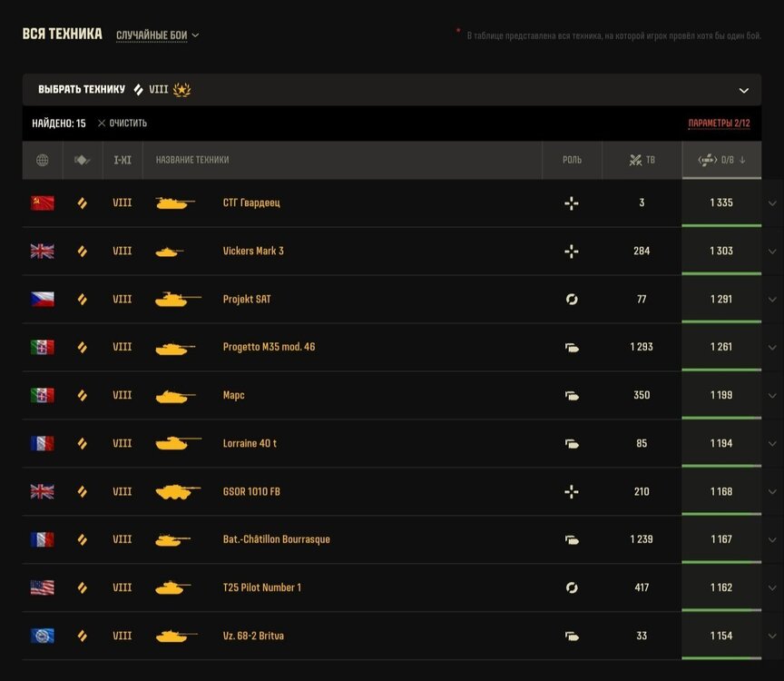Click the sniper role icon for GSOR 1010 FB

point(572,491)
